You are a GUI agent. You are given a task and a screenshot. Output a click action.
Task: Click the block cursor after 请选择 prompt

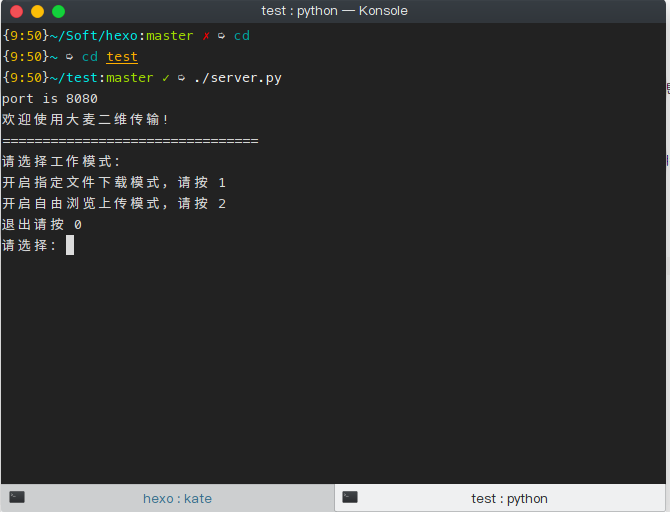click(x=70, y=246)
